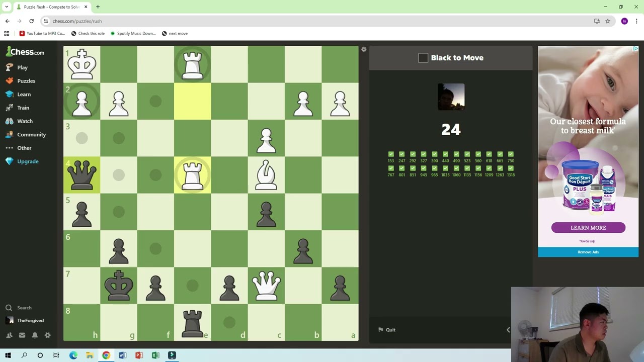This screenshot has height=362, width=644.
Task: Open Puzzles in the sidebar
Action: [x=21, y=81]
